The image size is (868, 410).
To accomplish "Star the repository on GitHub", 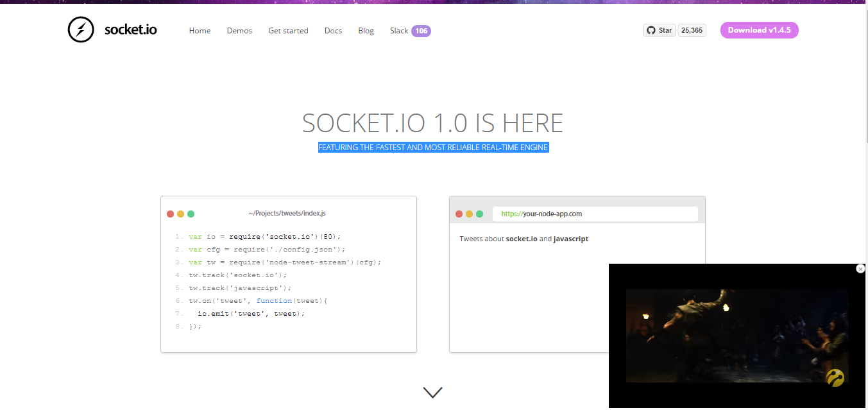I will (x=660, y=30).
